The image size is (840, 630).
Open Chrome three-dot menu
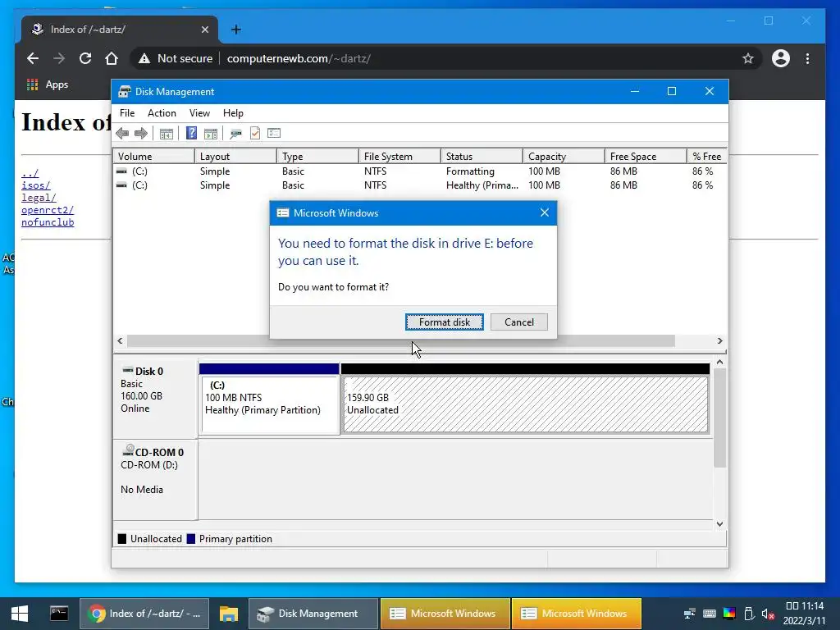[807, 58]
